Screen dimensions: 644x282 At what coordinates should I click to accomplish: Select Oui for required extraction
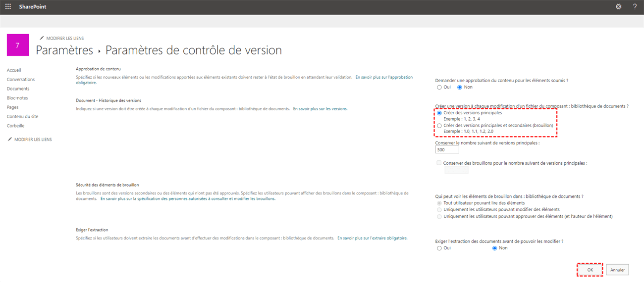pyautogui.click(x=439, y=248)
